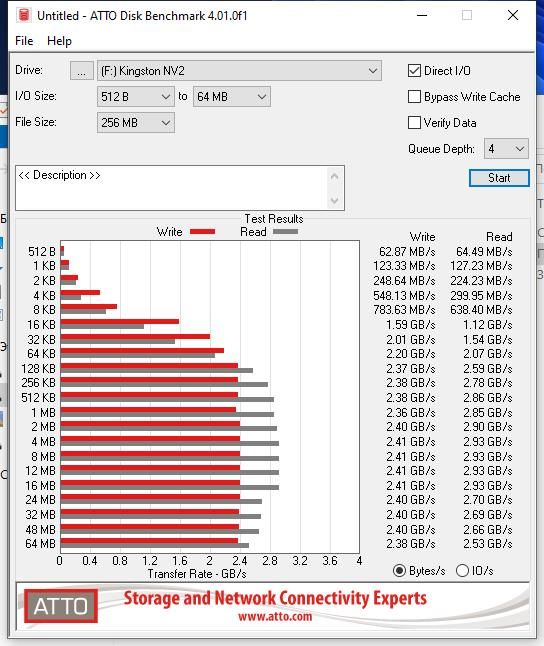
Task: Click the 512 B write result 62.87 MB/s
Action: [407, 252]
